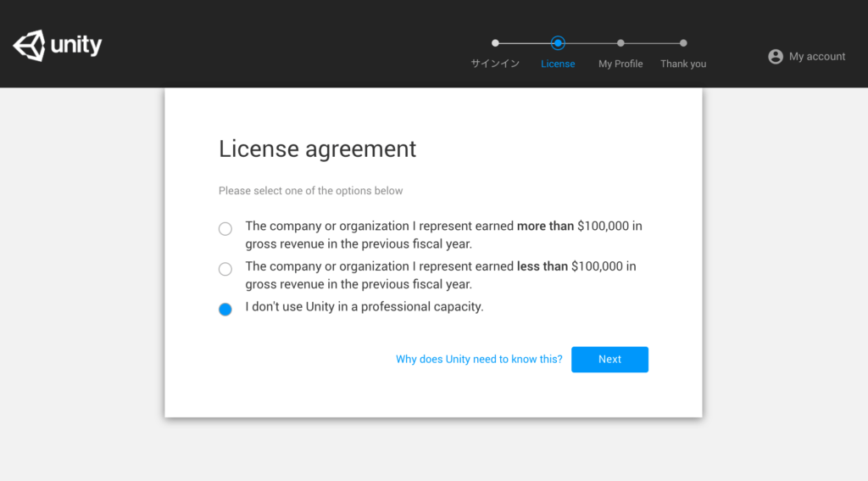The height and width of the screenshot is (481, 868).
Task: Click the 'earned less than $100,000' option text
Action: pos(441,275)
